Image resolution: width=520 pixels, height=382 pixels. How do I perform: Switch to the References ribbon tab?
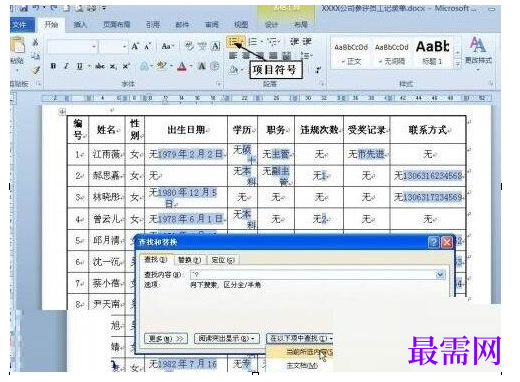click(153, 25)
